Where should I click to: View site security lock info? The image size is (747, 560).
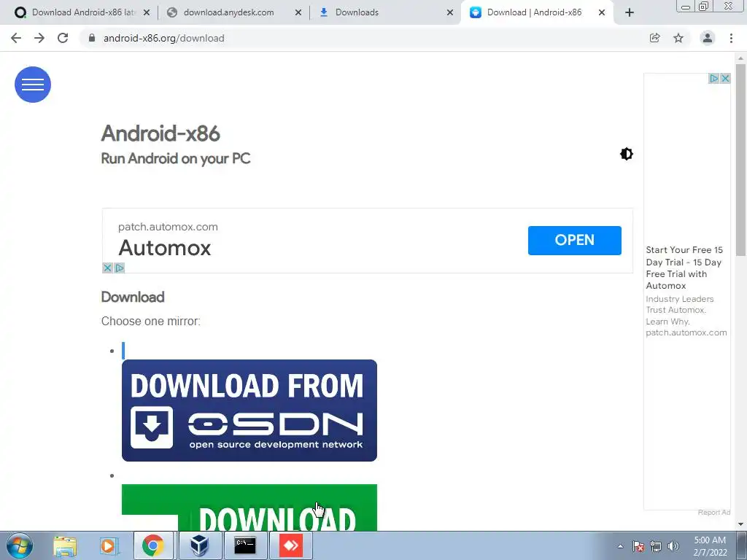[x=92, y=38]
